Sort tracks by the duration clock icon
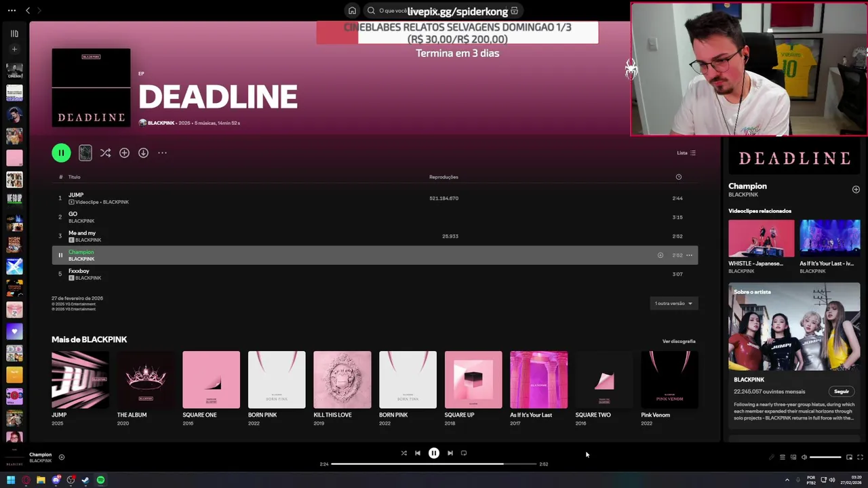The width and height of the screenshot is (868, 488). tap(678, 177)
